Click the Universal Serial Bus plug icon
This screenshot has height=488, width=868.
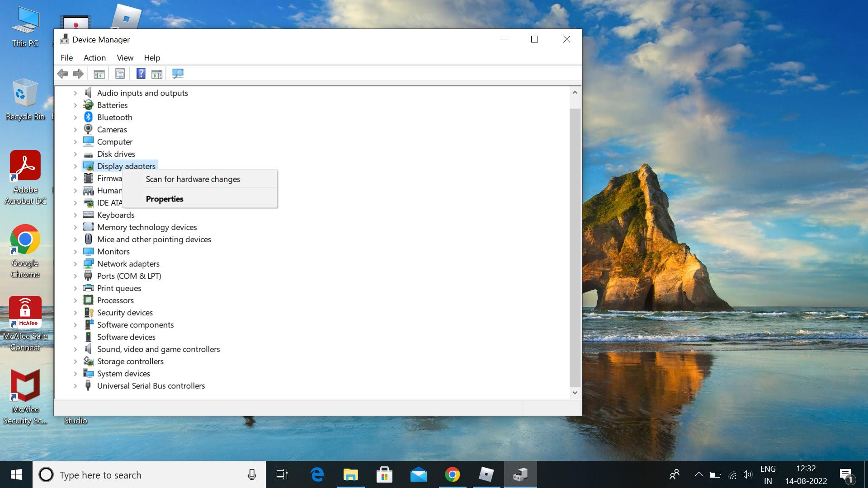pos(89,385)
